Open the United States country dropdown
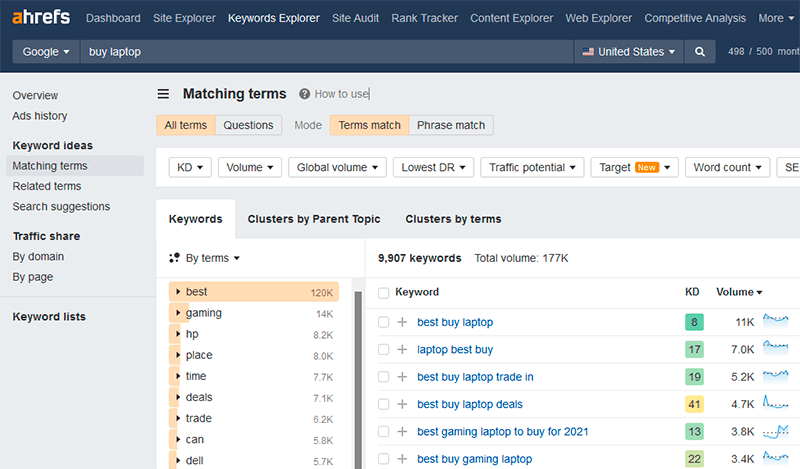This screenshot has height=469, width=800. (629, 52)
